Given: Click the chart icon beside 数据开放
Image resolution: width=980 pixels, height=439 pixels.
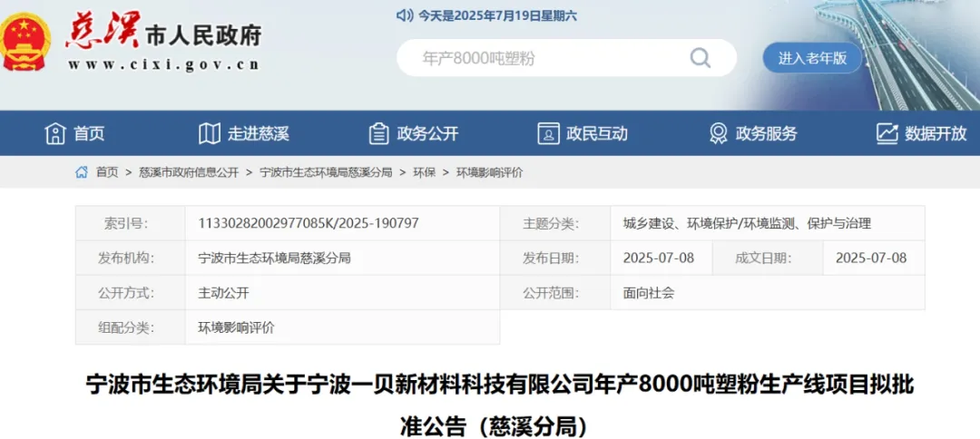Looking at the screenshot, I should 887,133.
